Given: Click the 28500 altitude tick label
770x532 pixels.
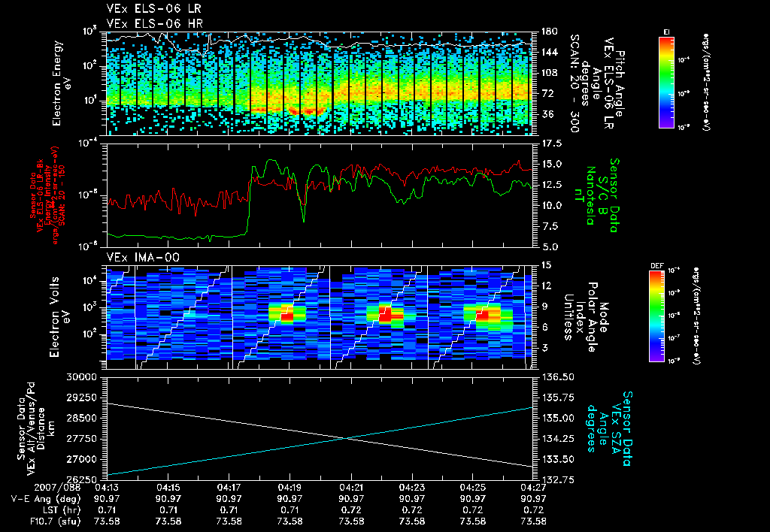Looking at the screenshot, I should pyautogui.click(x=81, y=418).
